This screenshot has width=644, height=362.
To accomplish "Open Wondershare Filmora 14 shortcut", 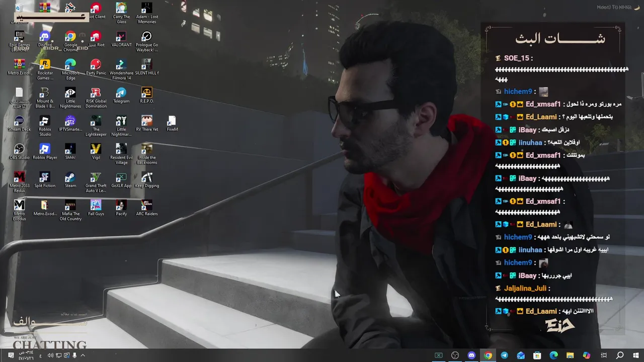I will tap(121, 69).
